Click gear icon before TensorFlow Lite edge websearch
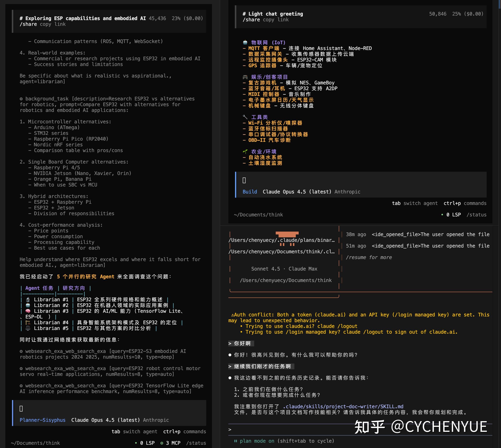This screenshot has width=501, height=448. (x=21, y=385)
